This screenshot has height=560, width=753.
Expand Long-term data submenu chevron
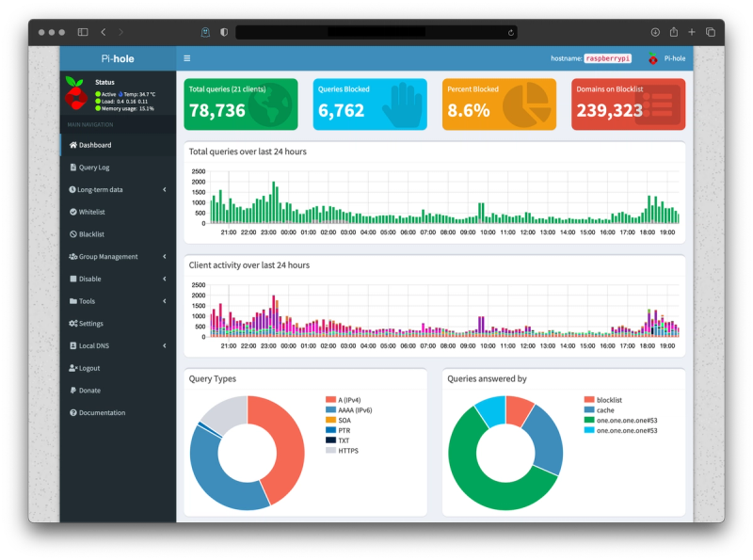(x=164, y=190)
